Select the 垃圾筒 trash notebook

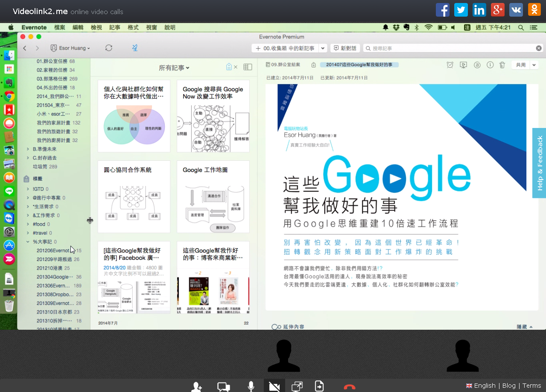pos(45,166)
